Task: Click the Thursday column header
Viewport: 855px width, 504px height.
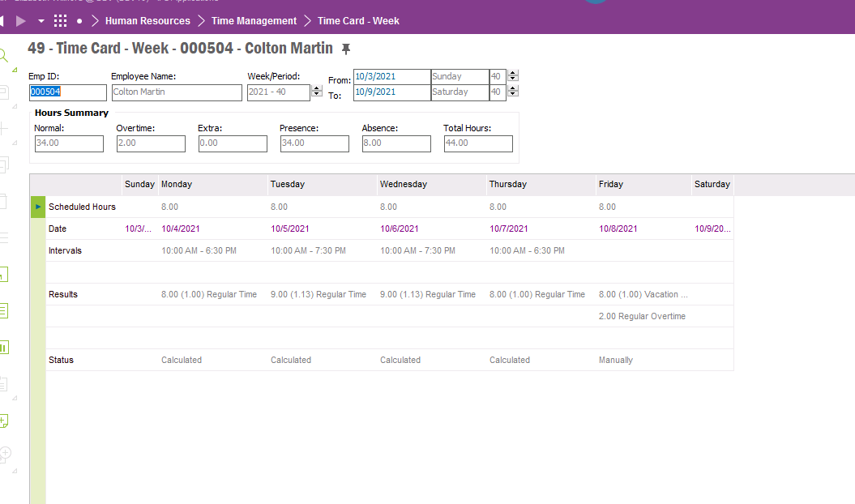Action: (x=541, y=185)
